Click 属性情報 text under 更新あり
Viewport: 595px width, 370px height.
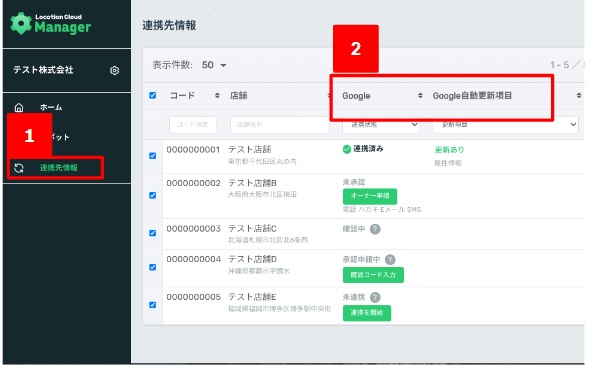click(x=448, y=163)
